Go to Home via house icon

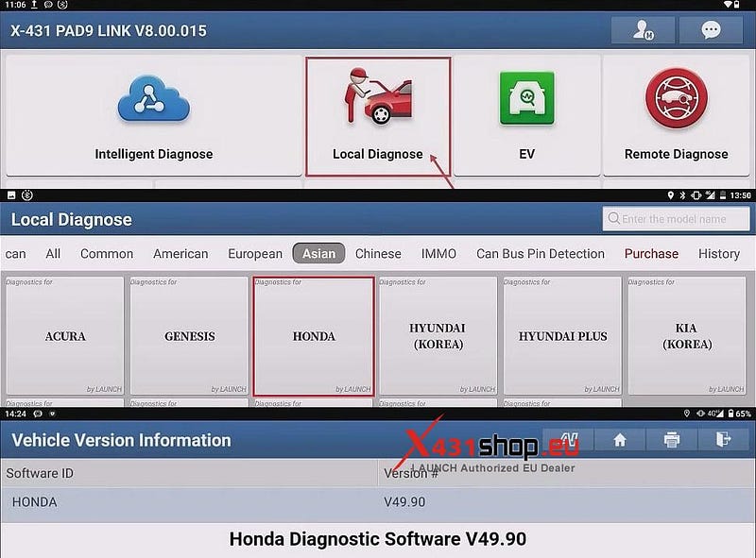pyautogui.click(x=620, y=439)
